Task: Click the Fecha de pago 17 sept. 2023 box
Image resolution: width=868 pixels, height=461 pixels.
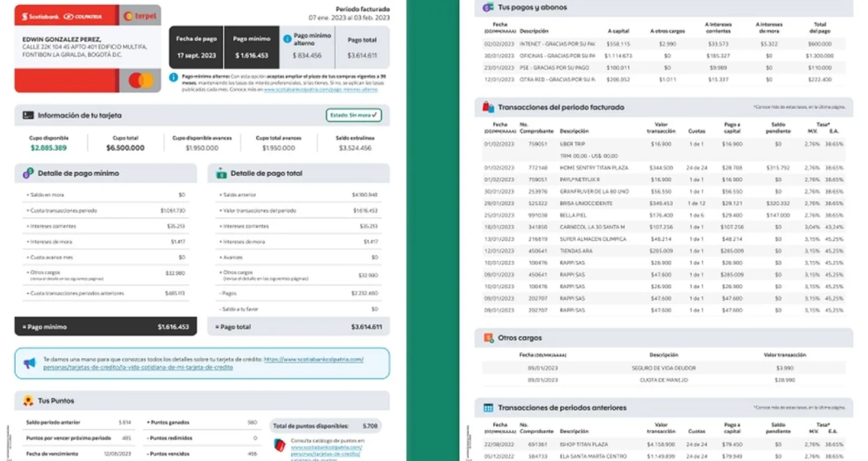Action: pos(196,47)
